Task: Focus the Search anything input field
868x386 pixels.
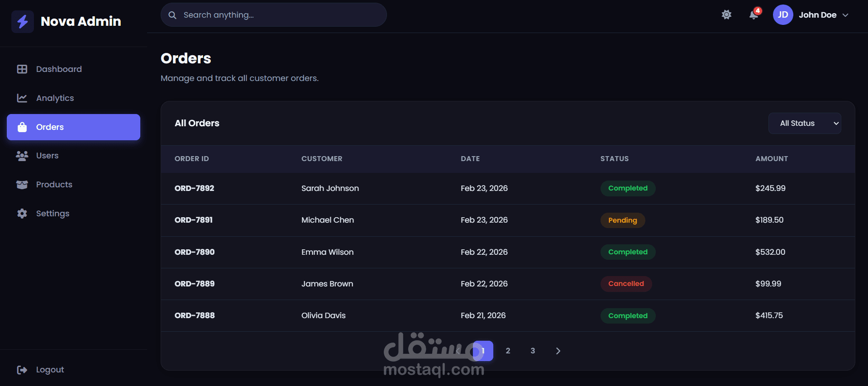Action: [x=281, y=15]
